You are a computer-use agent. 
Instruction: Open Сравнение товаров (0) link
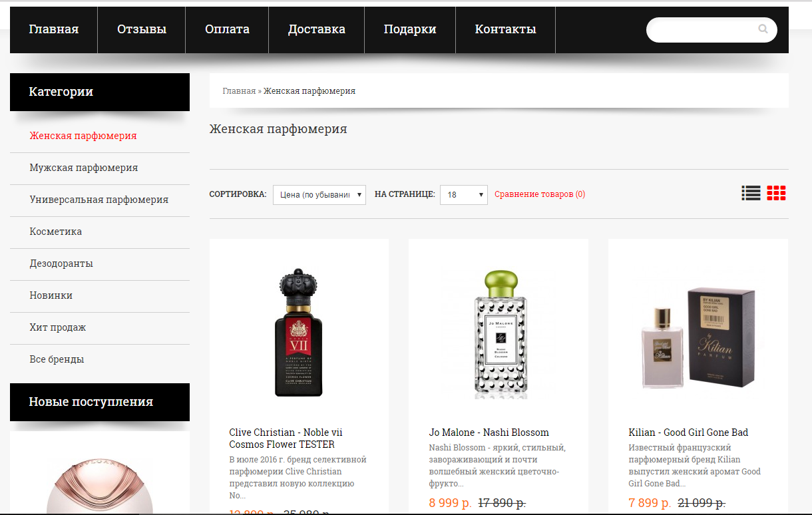[x=540, y=194]
